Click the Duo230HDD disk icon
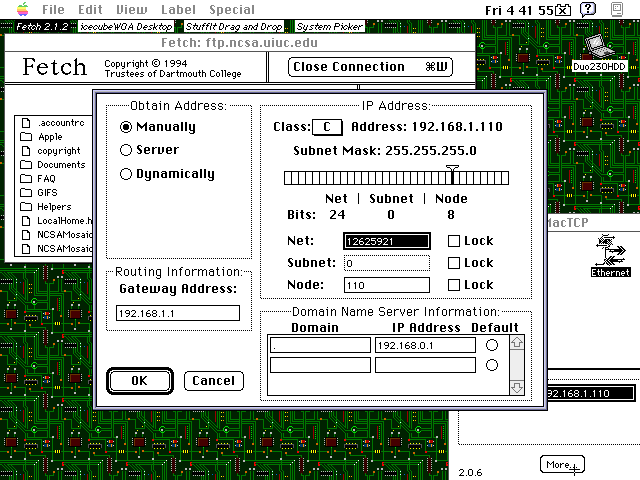The height and width of the screenshot is (480, 640). (x=600, y=47)
